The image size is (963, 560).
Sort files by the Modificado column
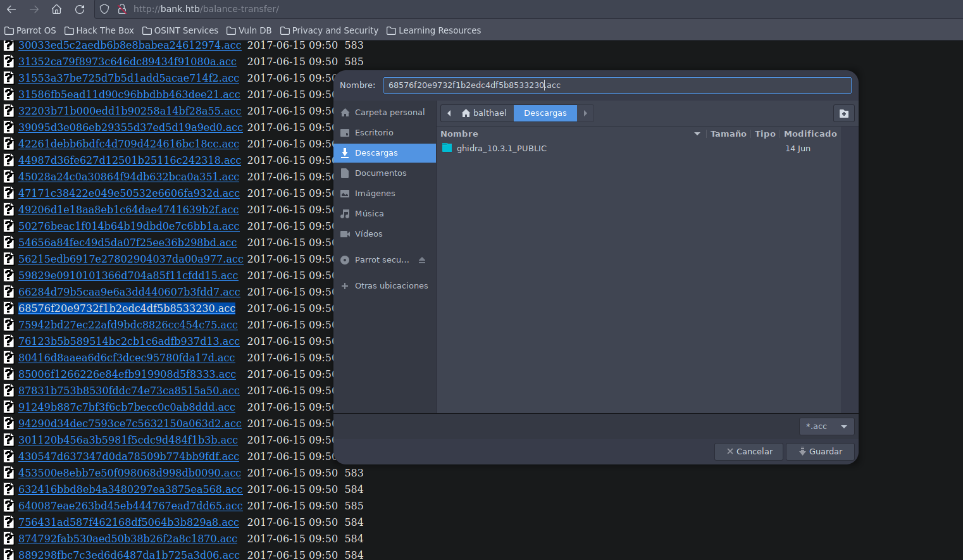(810, 134)
